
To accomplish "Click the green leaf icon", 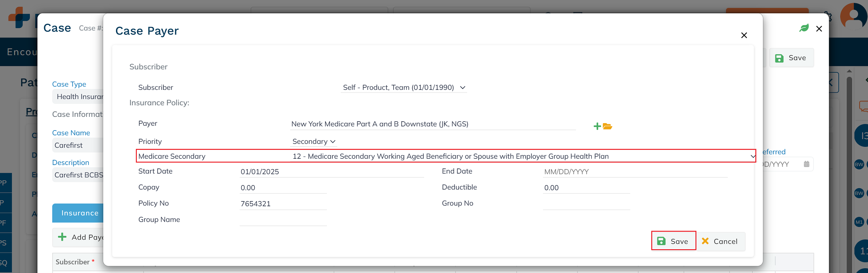I will click(x=804, y=28).
